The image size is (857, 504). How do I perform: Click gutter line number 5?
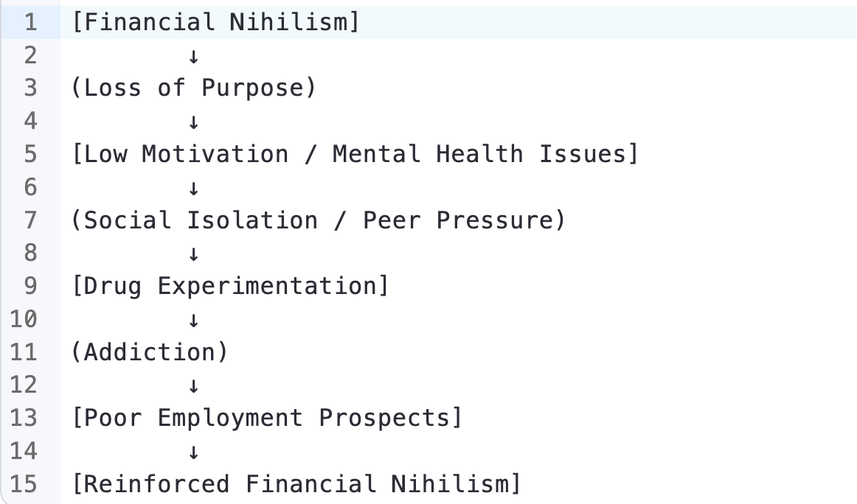tap(30, 154)
